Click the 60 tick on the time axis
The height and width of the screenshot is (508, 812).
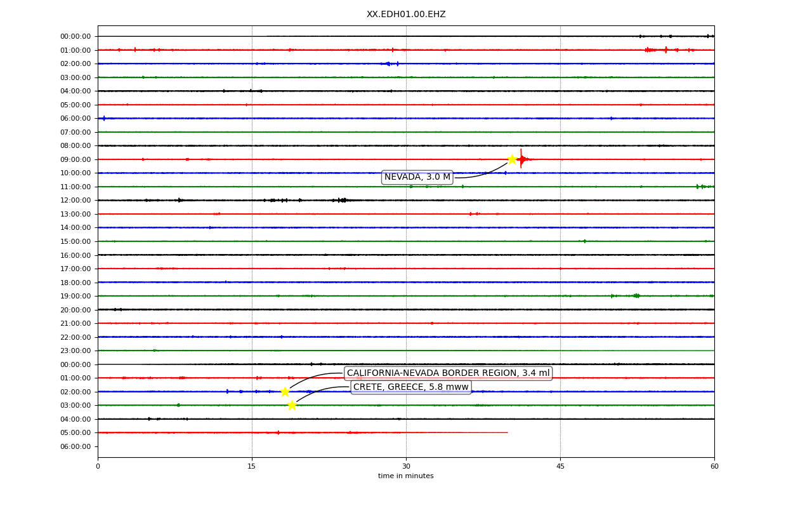[x=714, y=467]
